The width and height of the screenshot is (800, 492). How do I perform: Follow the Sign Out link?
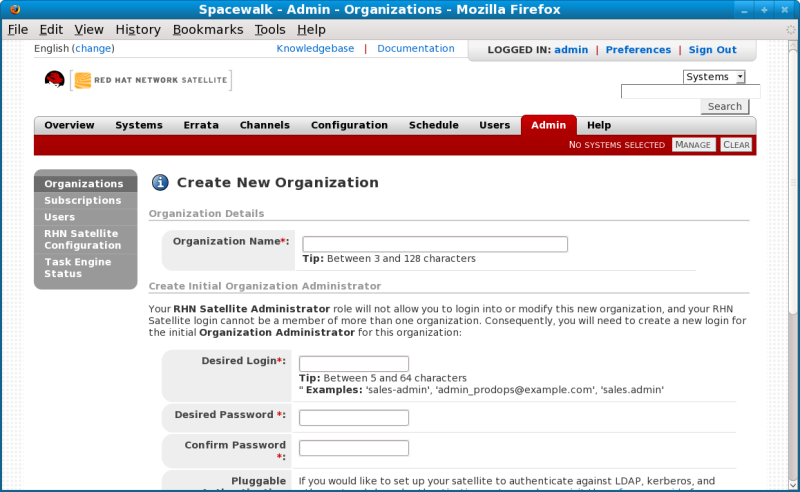pyautogui.click(x=712, y=50)
